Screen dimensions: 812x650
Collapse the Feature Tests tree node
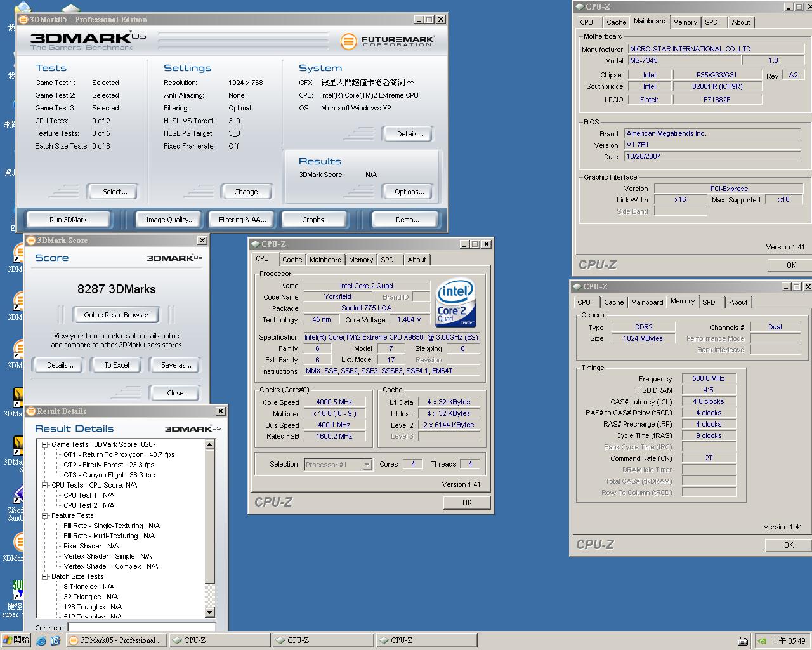45,515
